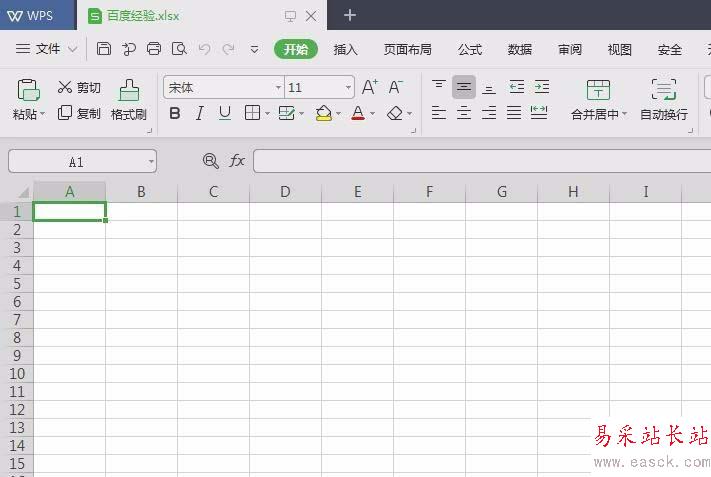Image resolution: width=711 pixels, height=477 pixels.
Task: Toggle Bold formatting
Action: pyautogui.click(x=175, y=113)
